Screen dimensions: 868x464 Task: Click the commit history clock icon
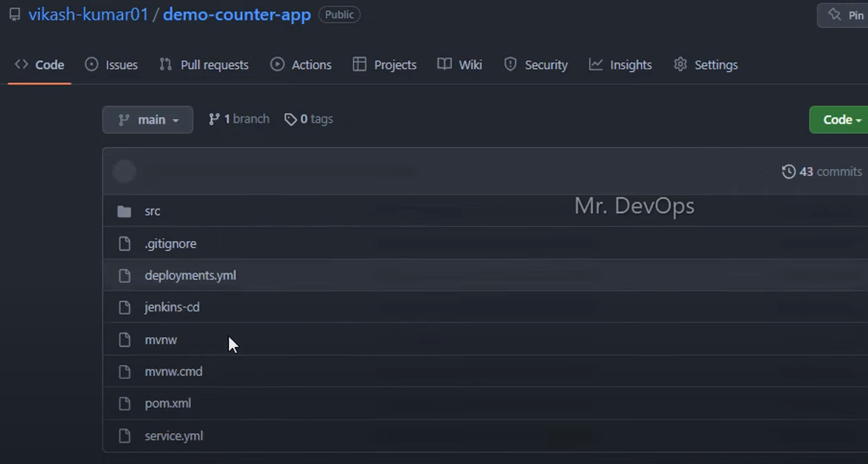789,172
